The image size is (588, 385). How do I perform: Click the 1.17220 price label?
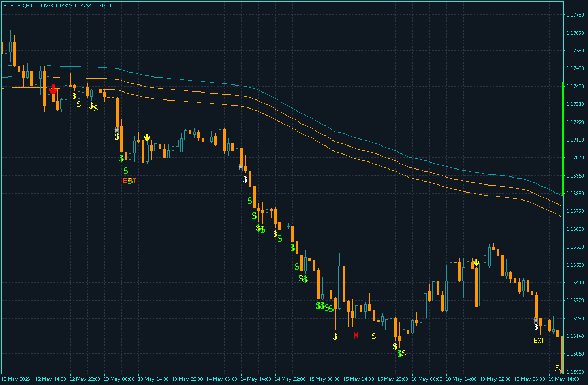(575, 122)
